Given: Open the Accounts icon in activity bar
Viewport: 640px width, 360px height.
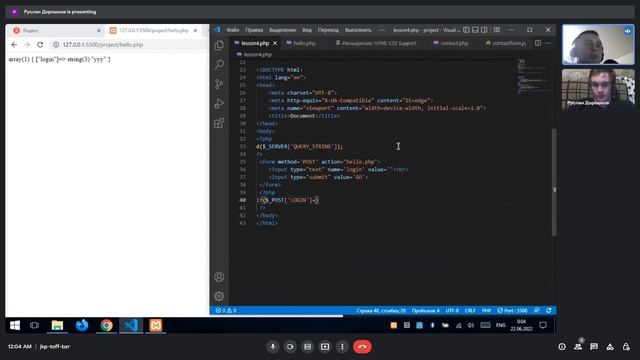Looking at the screenshot, I should [x=219, y=277].
